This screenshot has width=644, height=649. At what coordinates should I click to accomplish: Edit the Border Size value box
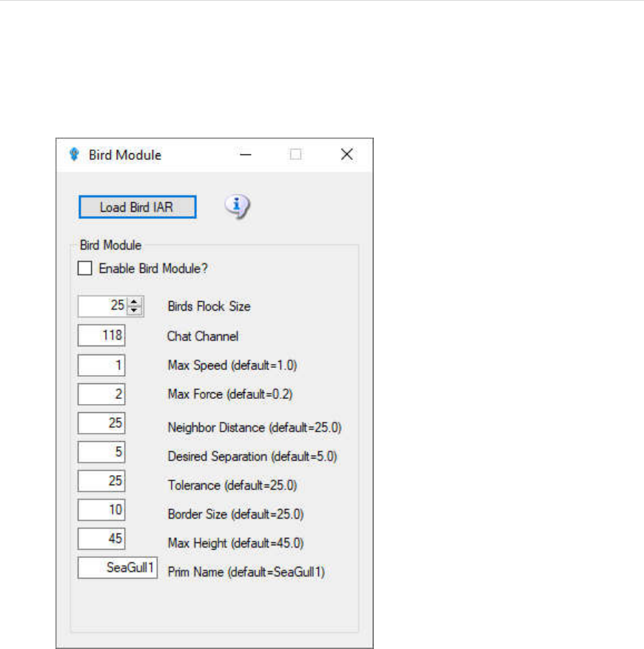[x=101, y=510]
